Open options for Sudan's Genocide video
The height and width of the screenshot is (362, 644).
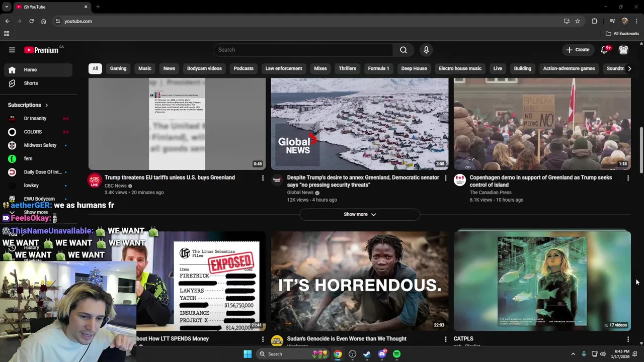click(445, 339)
